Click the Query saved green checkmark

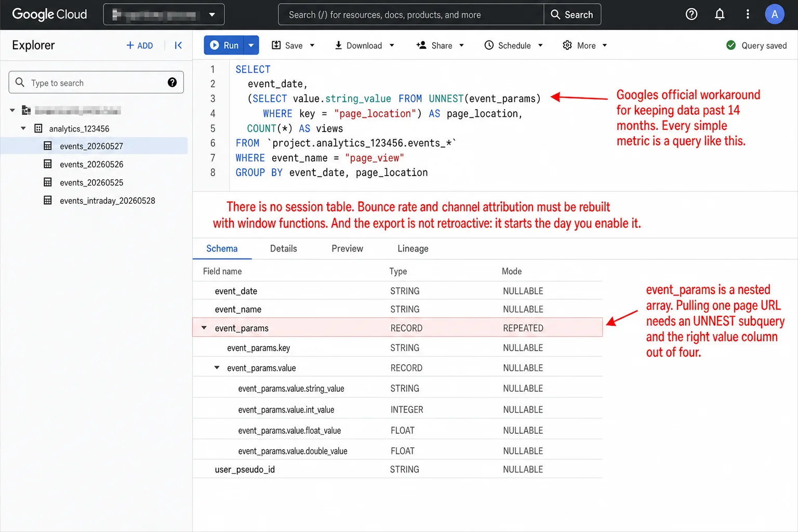[x=731, y=45]
